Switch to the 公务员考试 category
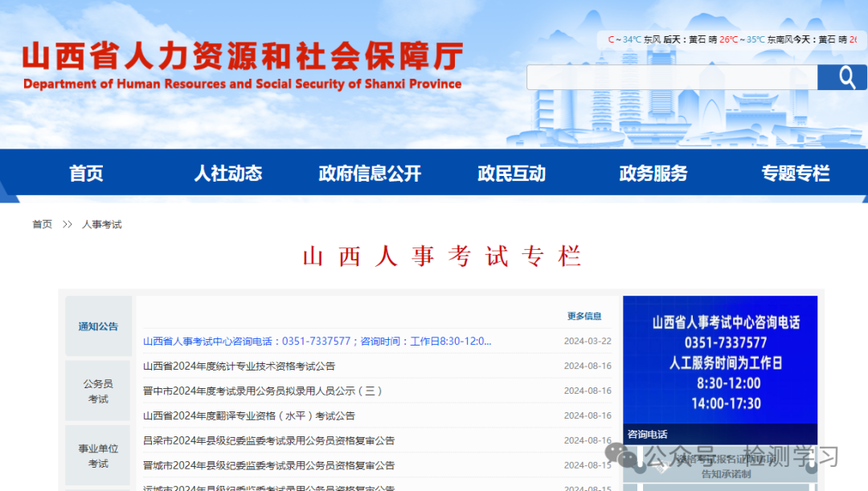 [x=98, y=391]
